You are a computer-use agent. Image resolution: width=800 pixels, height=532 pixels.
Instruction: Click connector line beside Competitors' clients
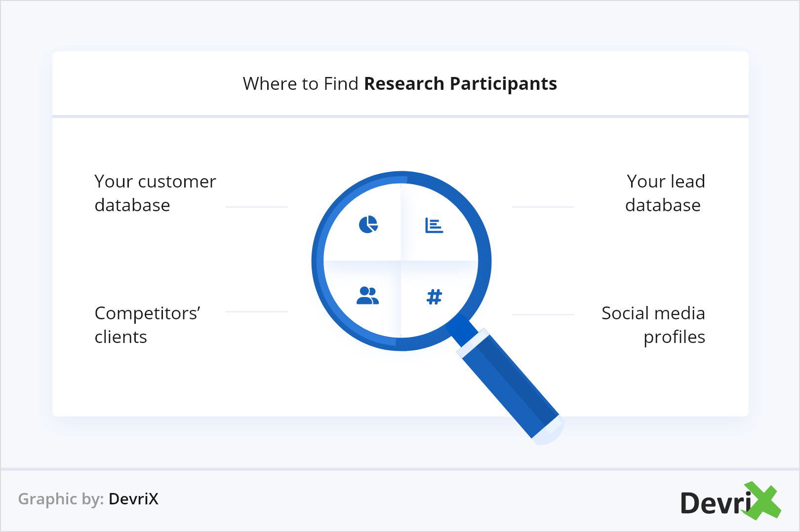tap(256, 312)
